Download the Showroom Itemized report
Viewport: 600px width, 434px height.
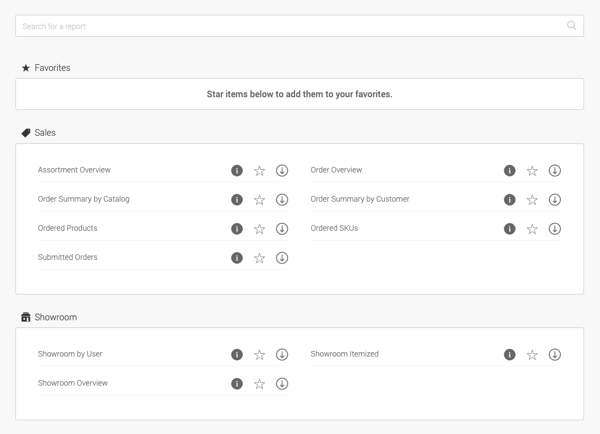click(554, 354)
